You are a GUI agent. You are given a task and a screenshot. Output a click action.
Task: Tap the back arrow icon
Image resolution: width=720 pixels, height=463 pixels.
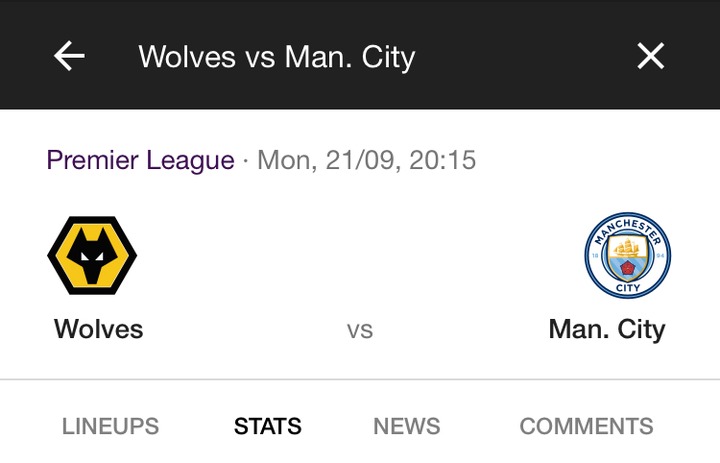click(69, 57)
